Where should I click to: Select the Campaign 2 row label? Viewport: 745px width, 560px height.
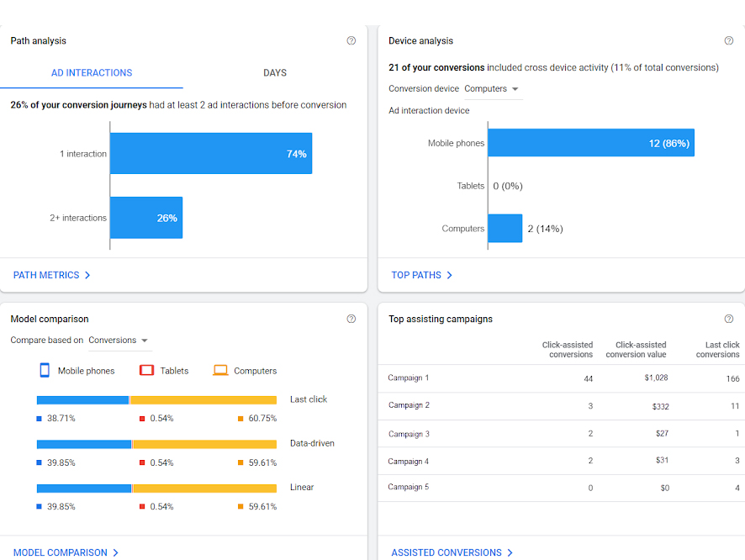tap(409, 405)
